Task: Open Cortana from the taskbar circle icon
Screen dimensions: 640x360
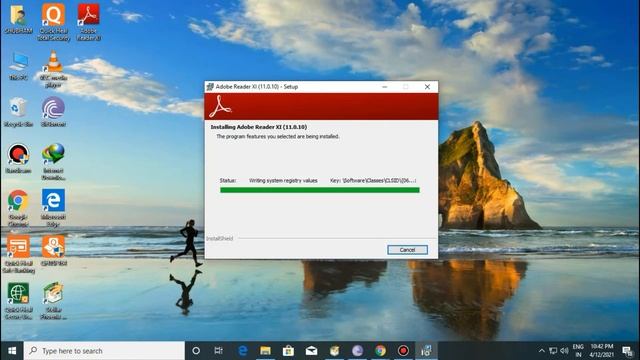Action: tap(196, 351)
